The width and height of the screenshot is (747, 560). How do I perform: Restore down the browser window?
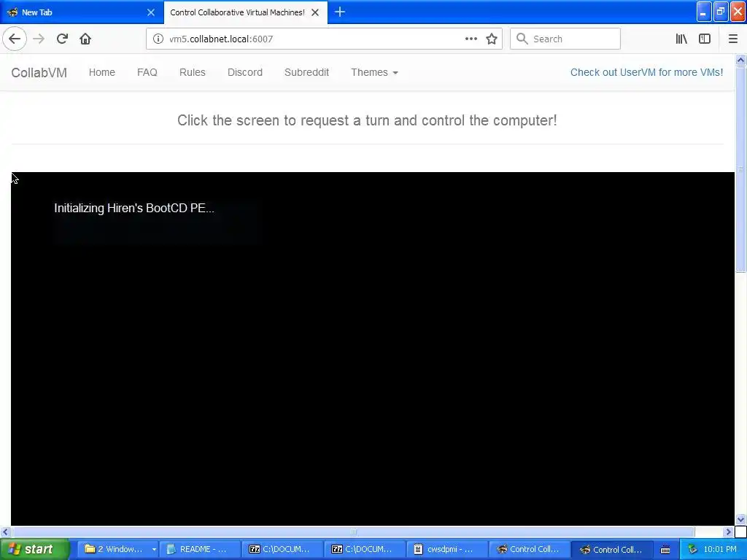tap(721, 12)
